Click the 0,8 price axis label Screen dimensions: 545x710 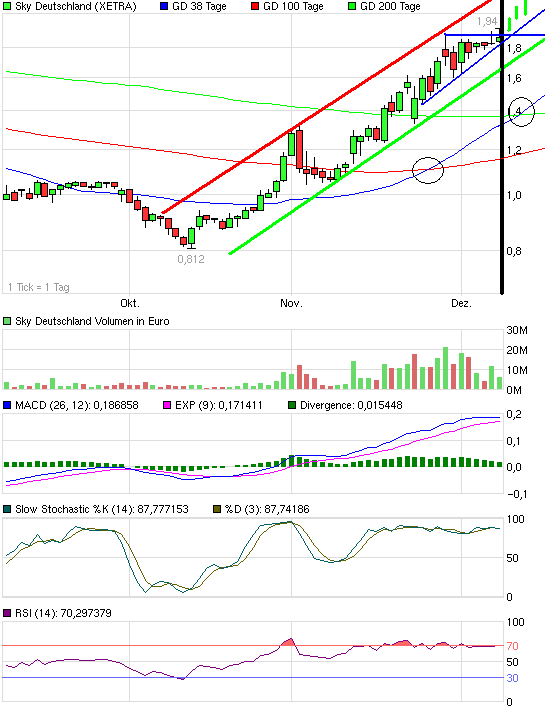(514, 251)
